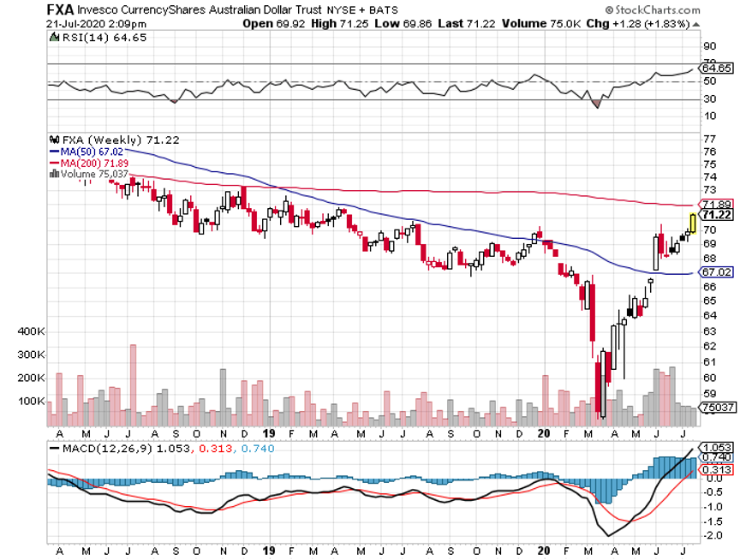The height and width of the screenshot is (560, 740).
Task: Click the RSI(14) 64.65 legend label
Action: click(104, 38)
